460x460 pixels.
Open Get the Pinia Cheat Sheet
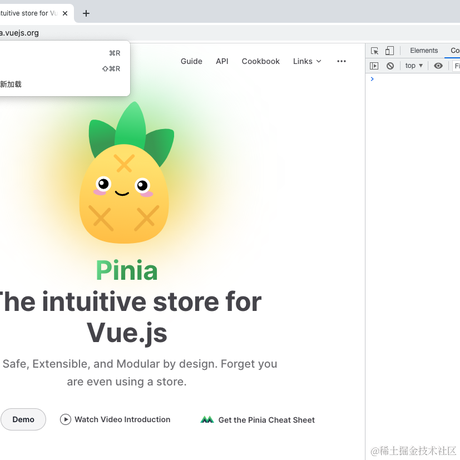[x=257, y=420]
